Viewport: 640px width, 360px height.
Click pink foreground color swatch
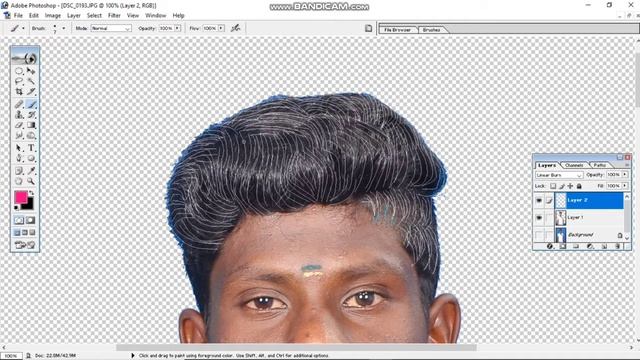(x=21, y=198)
